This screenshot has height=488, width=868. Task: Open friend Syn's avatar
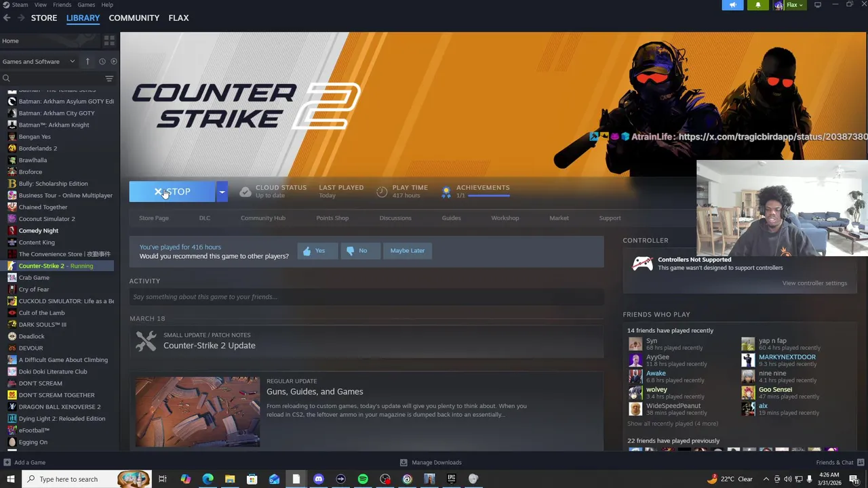coord(635,344)
